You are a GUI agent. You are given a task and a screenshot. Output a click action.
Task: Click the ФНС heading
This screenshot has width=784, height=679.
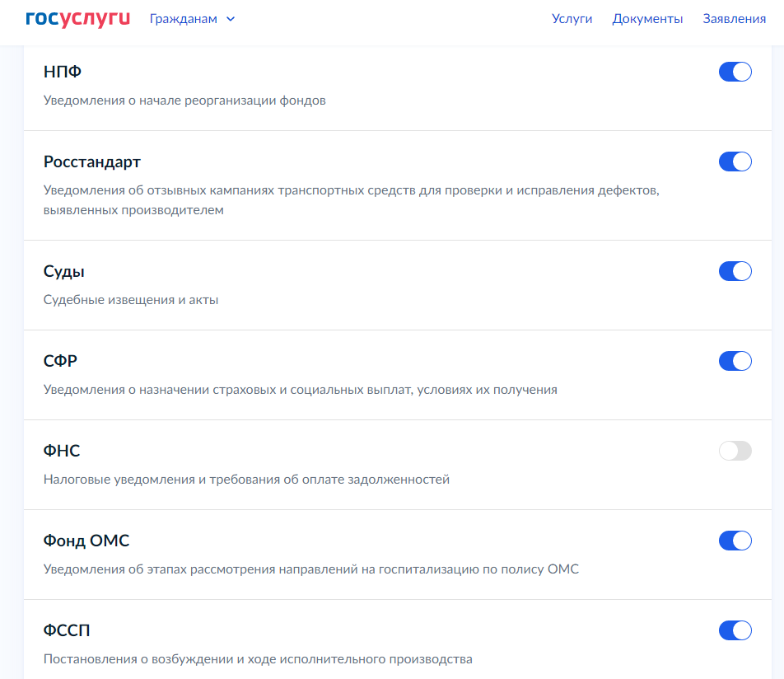tap(62, 451)
